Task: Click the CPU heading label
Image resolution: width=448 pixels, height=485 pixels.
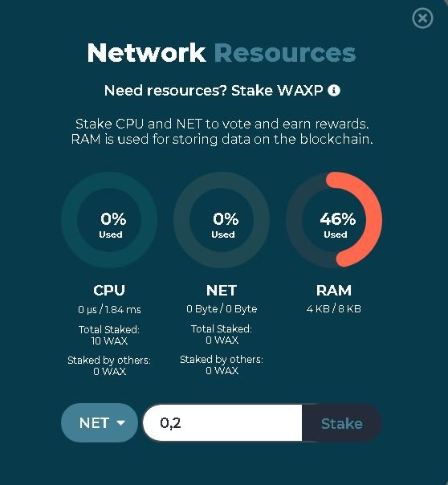Action: pos(109,290)
